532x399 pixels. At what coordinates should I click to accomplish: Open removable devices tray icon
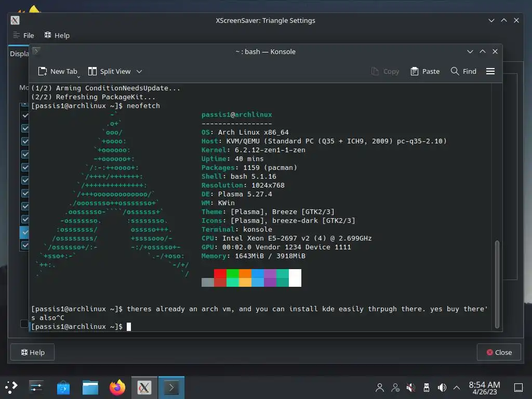click(427, 388)
